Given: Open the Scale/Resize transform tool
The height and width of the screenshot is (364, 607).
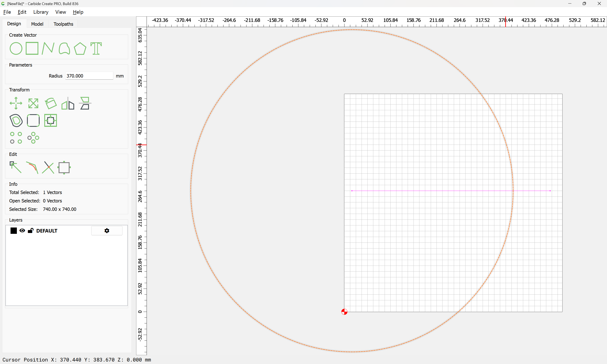Looking at the screenshot, I should click(x=33, y=103).
